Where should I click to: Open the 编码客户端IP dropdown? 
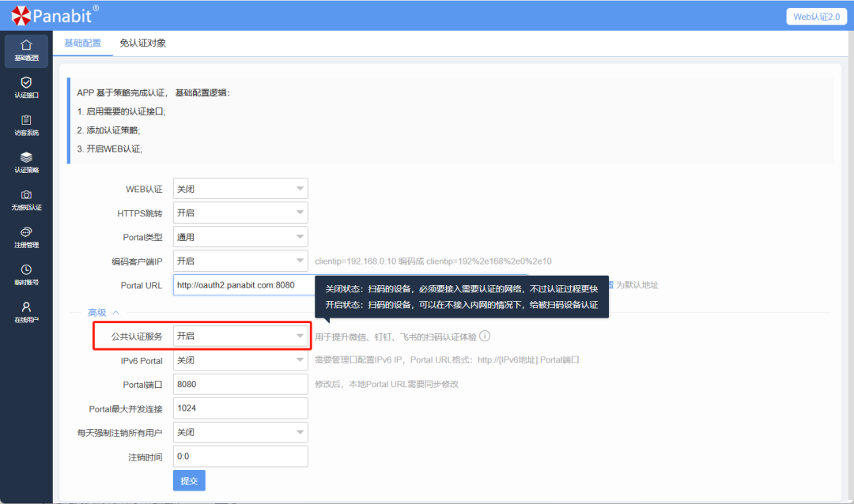tap(240, 261)
